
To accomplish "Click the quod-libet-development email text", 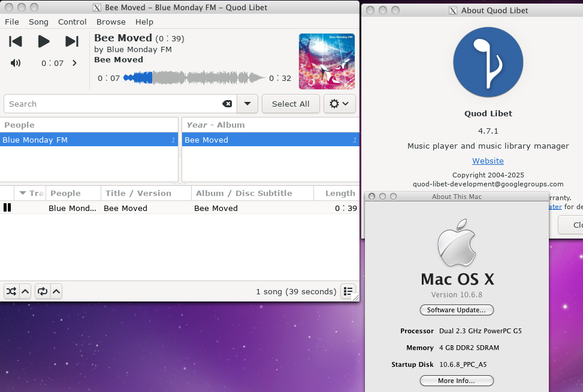I will click(x=488, y=184).
